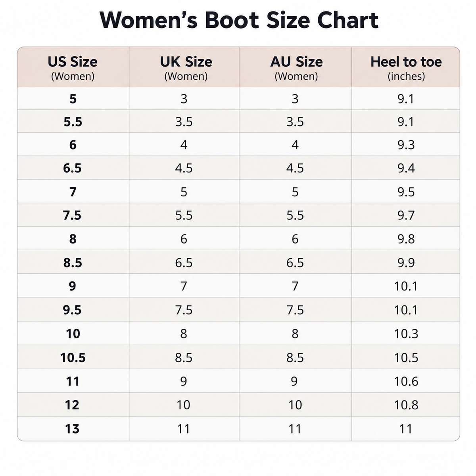Select the Heel to toe column header
Image resolution: width=476 pixels, height=476 pixels.
pos(406,67)
